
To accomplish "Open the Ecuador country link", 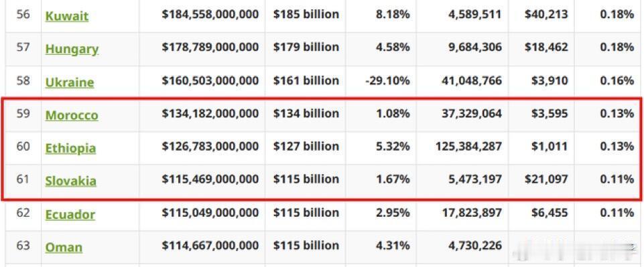I will pos(70,215).
